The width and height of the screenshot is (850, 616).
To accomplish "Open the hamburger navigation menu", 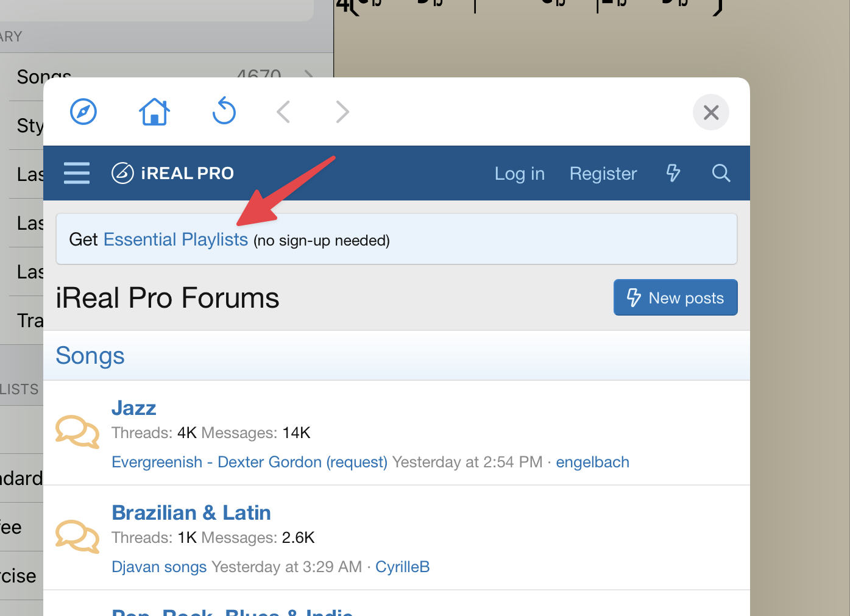I will (77, 174).
